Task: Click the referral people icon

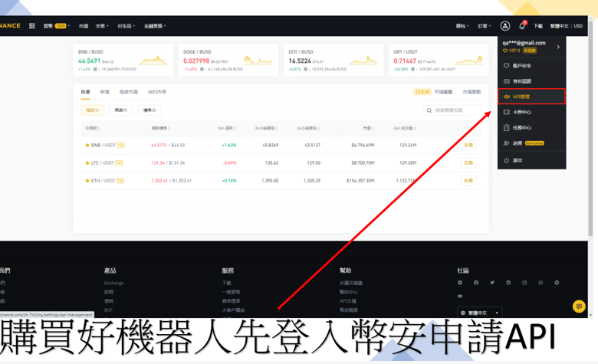Action: [507, 143]
